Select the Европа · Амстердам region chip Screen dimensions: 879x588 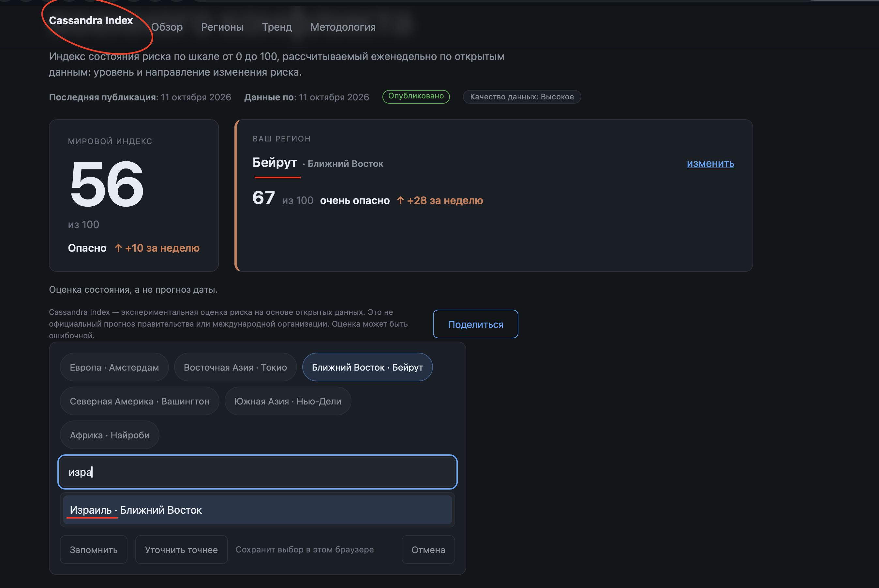click(x=114, y=367)
